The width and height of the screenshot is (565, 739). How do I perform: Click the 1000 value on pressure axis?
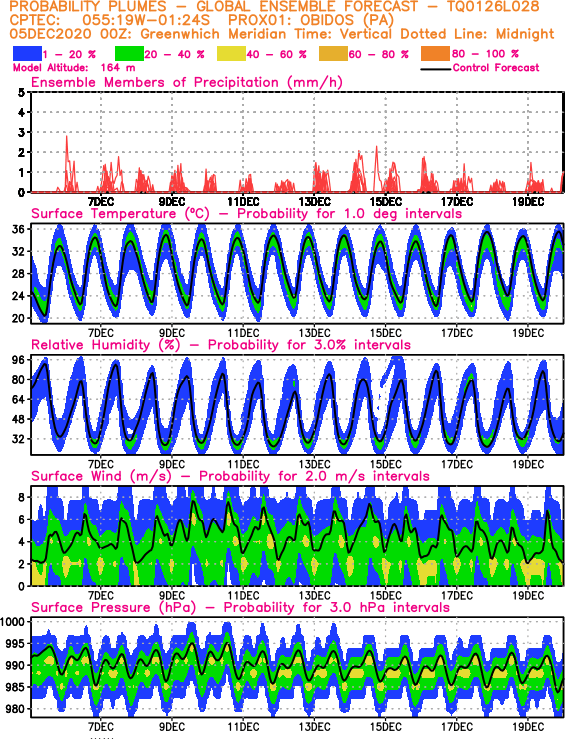point(12,622)
